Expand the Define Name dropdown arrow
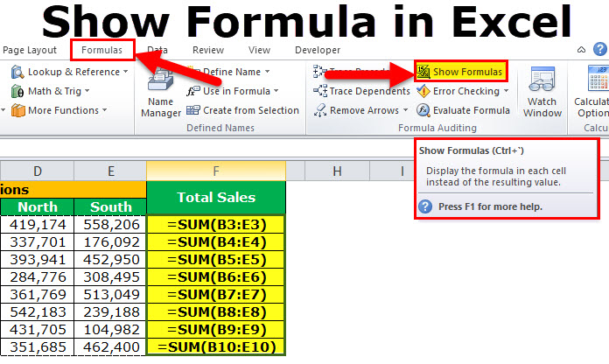This screenshot has width=609, height=364. coord(267,72)
